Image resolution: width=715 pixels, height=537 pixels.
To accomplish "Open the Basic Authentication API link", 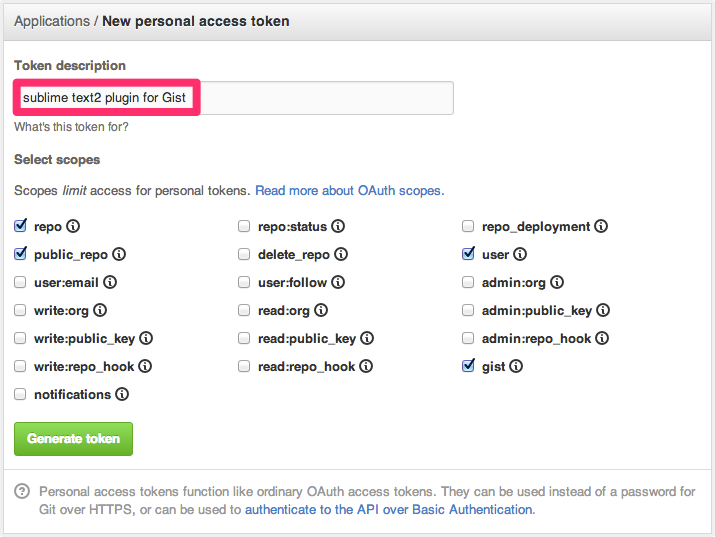I will pyautogui.click(x=388, y=509).
